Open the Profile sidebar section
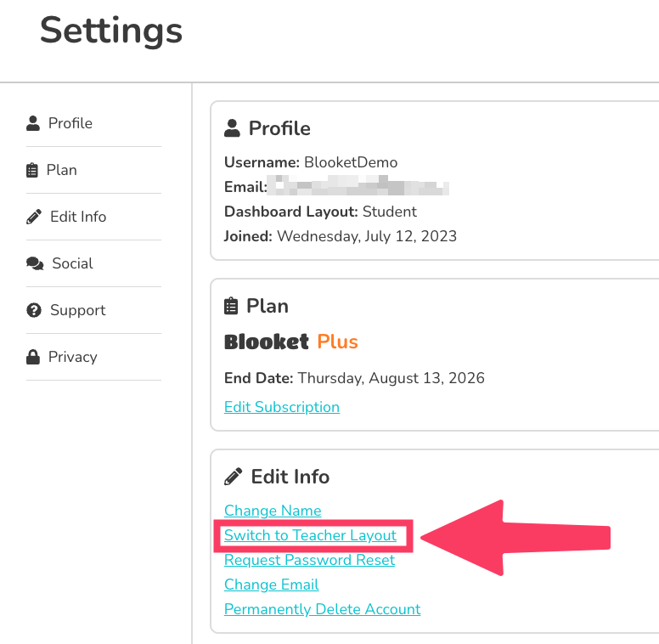 tap(70, 123)
